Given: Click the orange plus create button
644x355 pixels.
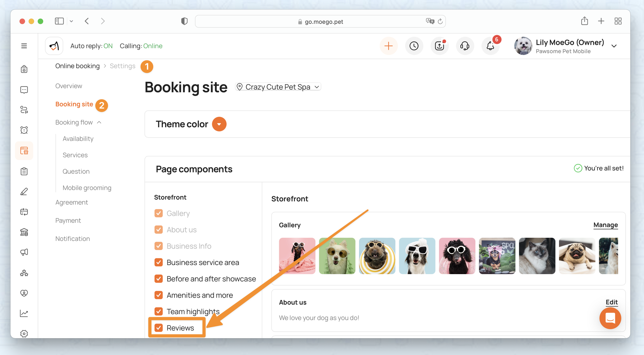Looking at the screenshot, I should (389, 46).
